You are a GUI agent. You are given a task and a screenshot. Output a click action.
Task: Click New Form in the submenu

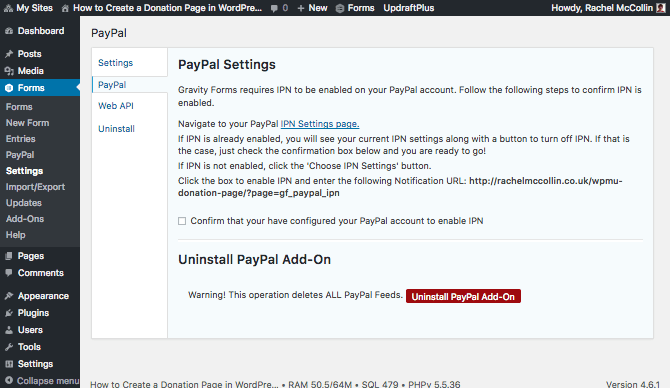[27, 123]
